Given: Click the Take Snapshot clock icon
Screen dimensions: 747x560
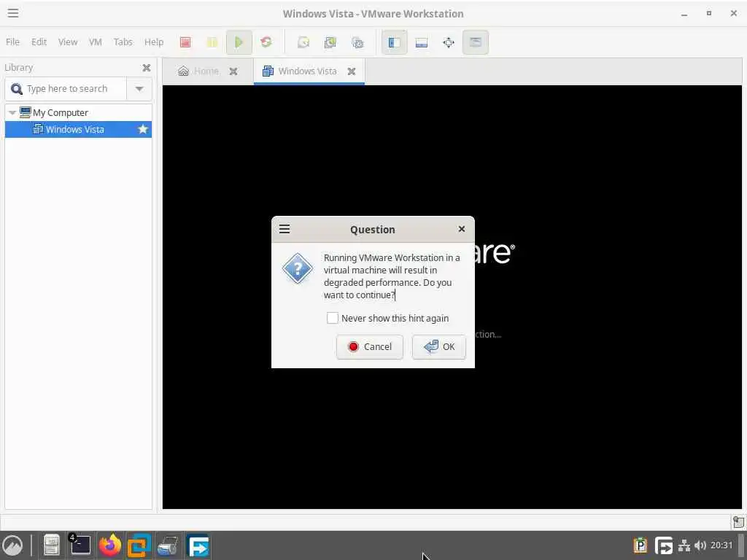Looking at the screenshot, I should 303,42.
